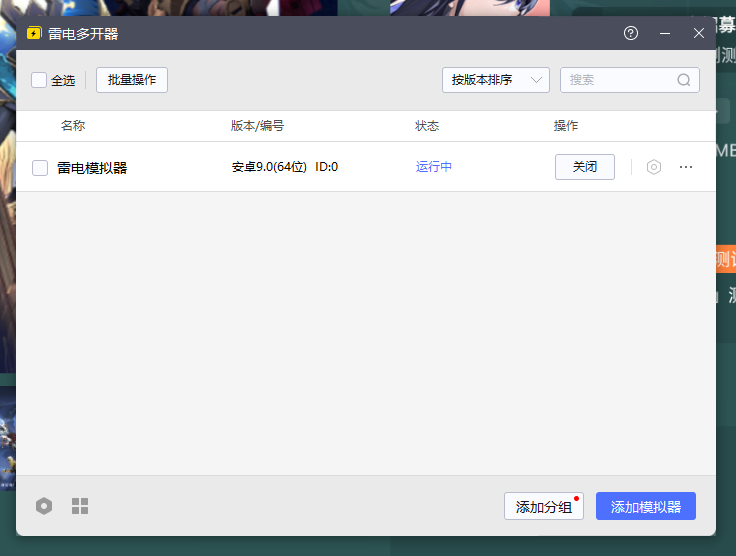The height and width of the screenshot is (556, 736).
Task: Switch to grid view icon at bottom
Action: click(80, 506)
